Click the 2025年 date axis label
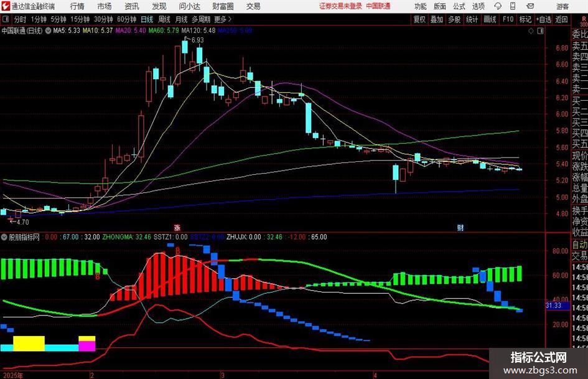This screenshot has width=588, height=379. [x=12, y=375]
